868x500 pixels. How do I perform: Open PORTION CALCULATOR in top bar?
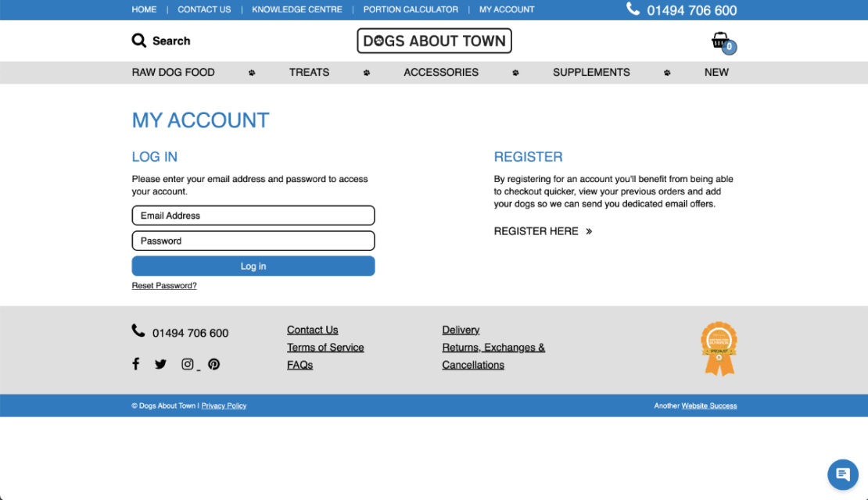coord(411,9)
